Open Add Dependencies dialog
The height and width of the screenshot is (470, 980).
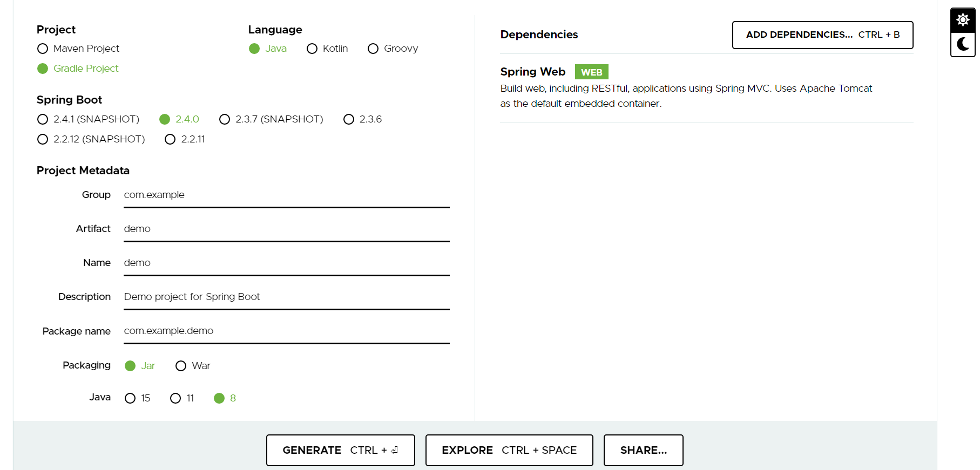pos(822,35)
